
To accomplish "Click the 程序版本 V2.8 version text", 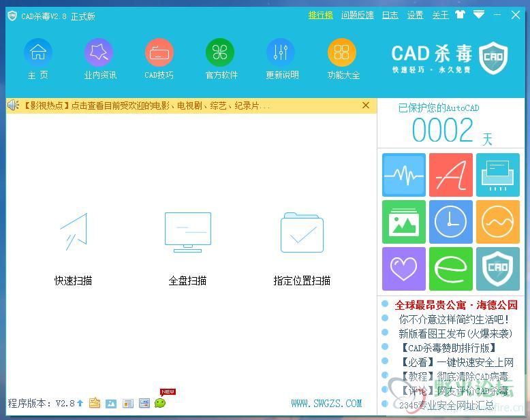I will coord(42,403).
